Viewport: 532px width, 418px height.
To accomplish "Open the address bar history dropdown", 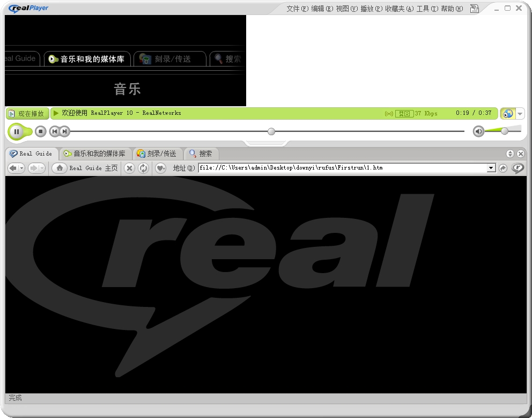I will (491, 167).
